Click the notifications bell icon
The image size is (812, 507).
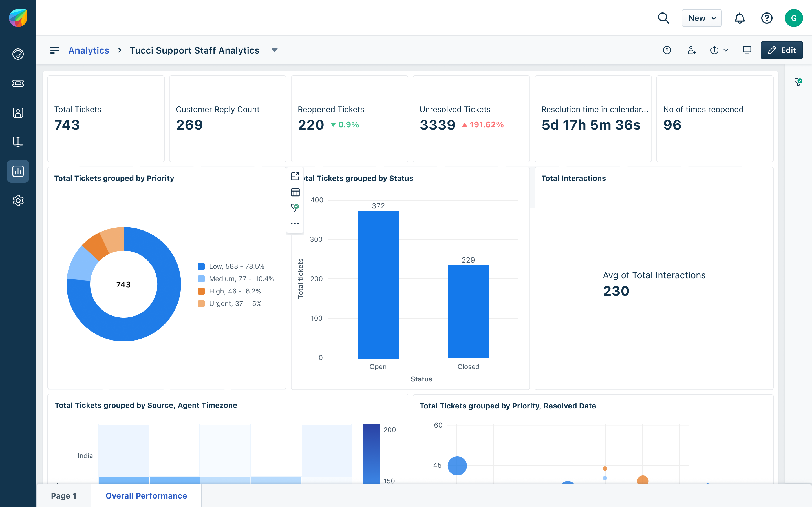pos(740,18)
